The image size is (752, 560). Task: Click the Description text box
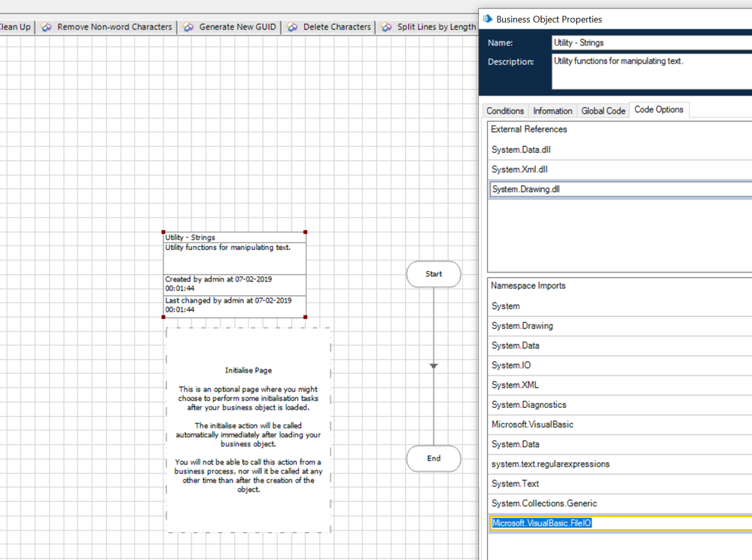tap(651, 71)
